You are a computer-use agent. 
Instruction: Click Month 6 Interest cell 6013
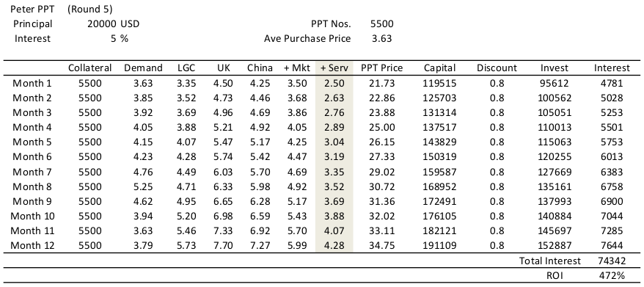612,156
